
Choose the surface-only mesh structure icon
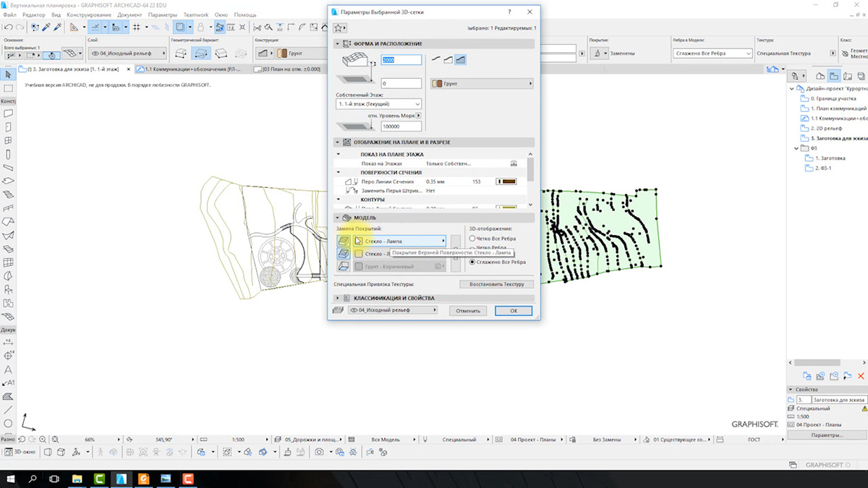[436, 60]
